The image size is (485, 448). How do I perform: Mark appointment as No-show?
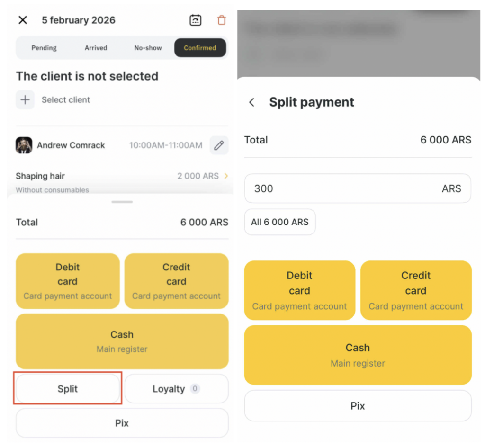(x=148, y=48)
